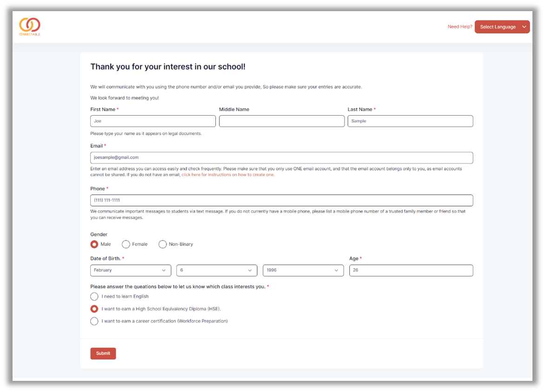Select the Female gender option

[126, 244]
